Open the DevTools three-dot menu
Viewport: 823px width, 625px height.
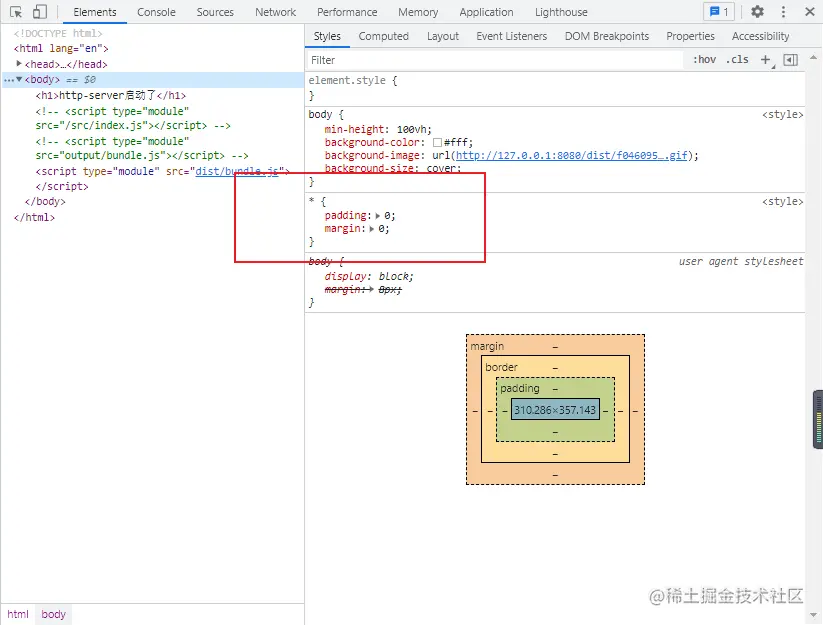[x=783, y=12]
